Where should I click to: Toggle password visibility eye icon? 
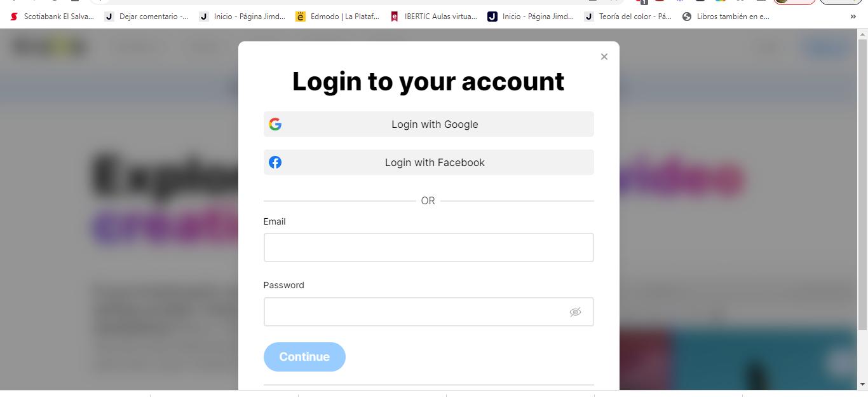[x=575, y=312]
